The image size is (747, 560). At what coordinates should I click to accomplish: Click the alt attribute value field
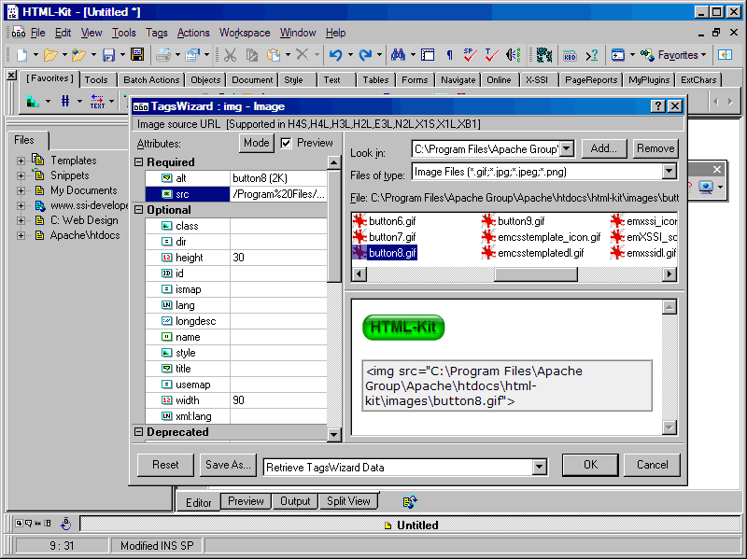[278, 178]
